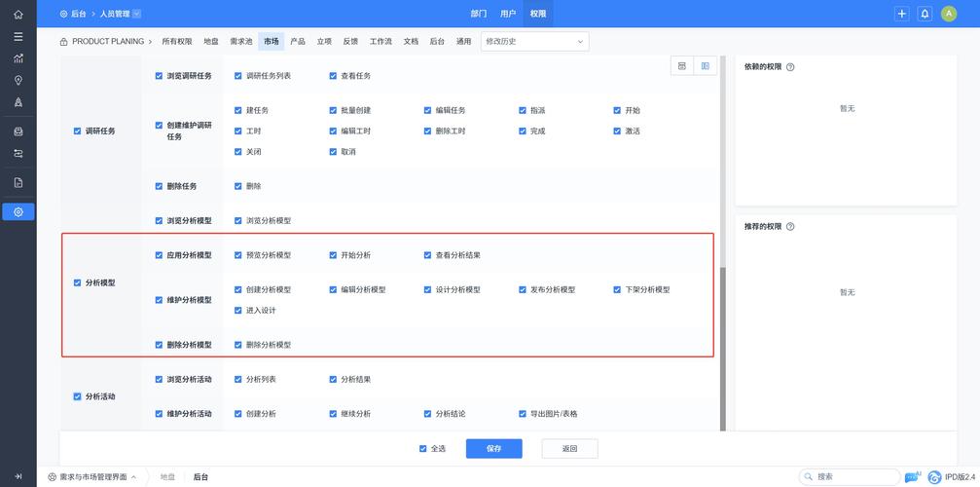Toggle the 全选 select-all checkbox
The image size is (980, 487).
(423, 448)
